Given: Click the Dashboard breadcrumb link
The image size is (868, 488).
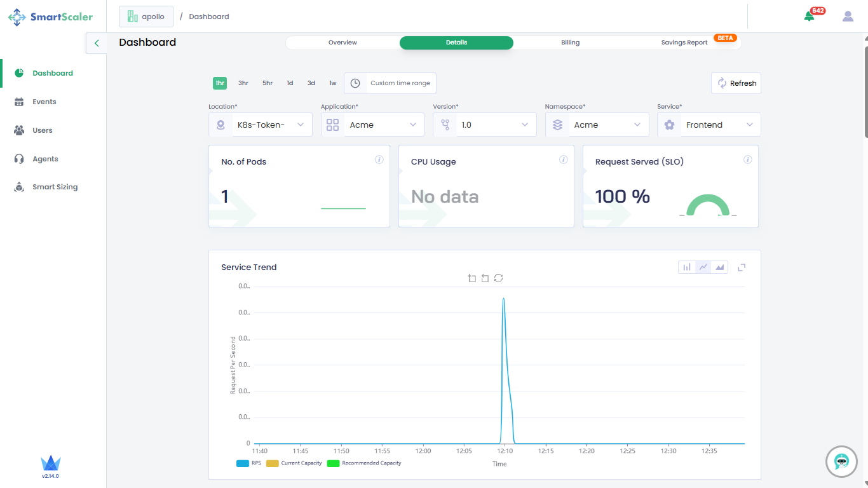Looking at the screenshot, I should 209,17.
